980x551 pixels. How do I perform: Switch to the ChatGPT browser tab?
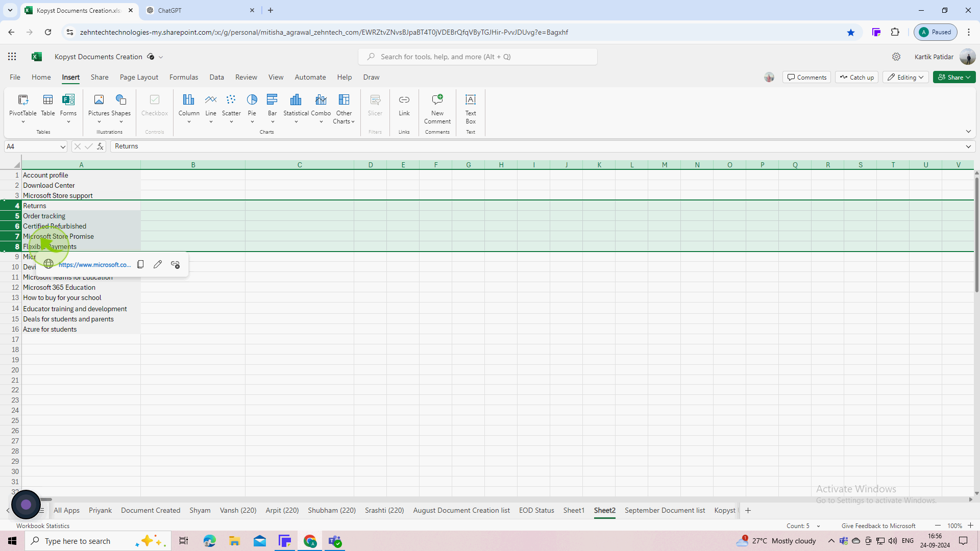pyautogui.click(x=201, y=10)
